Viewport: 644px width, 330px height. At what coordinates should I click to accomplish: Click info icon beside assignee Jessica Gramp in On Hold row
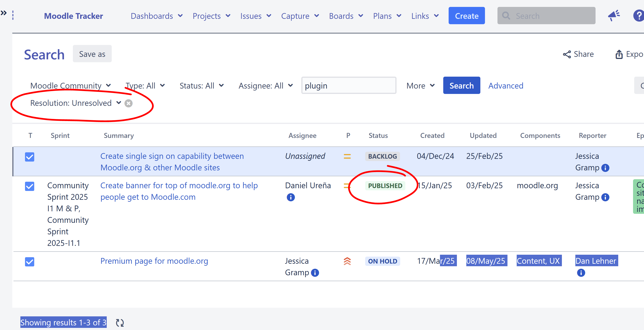pyautogui.click(x=315, y=273)
